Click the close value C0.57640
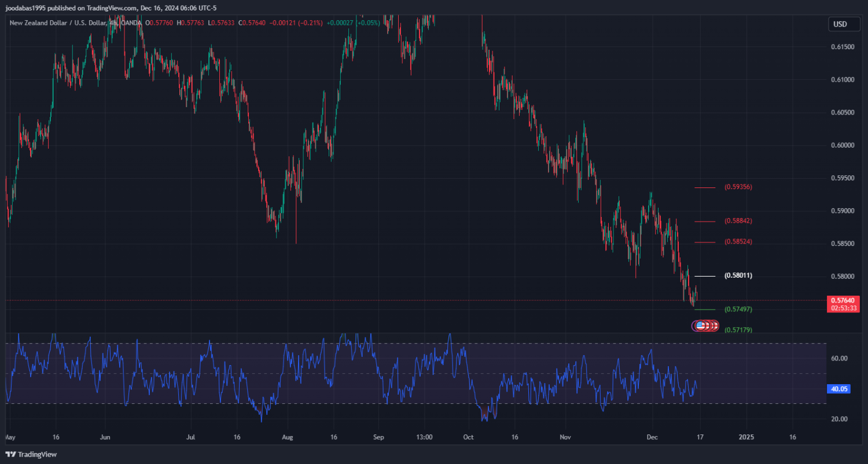The width and height of the screenshot is (868, 464). (x=252, y=23)
